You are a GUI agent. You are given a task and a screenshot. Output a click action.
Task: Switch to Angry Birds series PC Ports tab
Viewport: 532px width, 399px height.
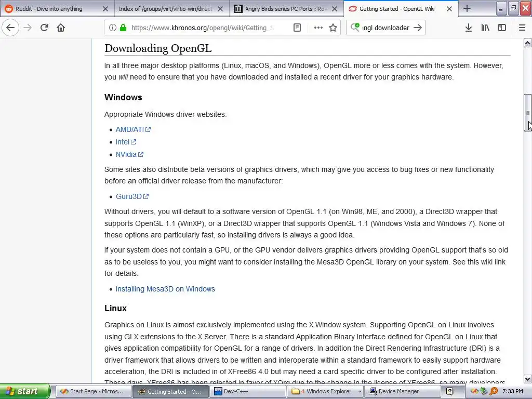pos(286,9)
